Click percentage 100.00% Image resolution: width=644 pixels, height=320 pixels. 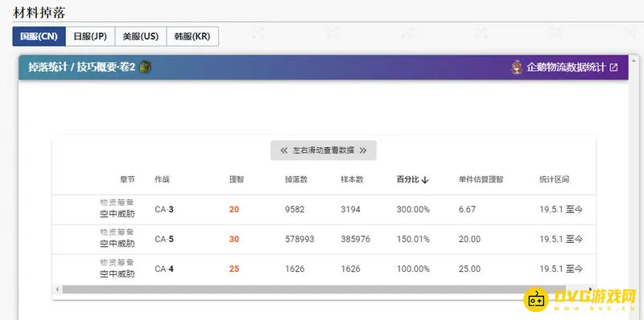point(413,269)
